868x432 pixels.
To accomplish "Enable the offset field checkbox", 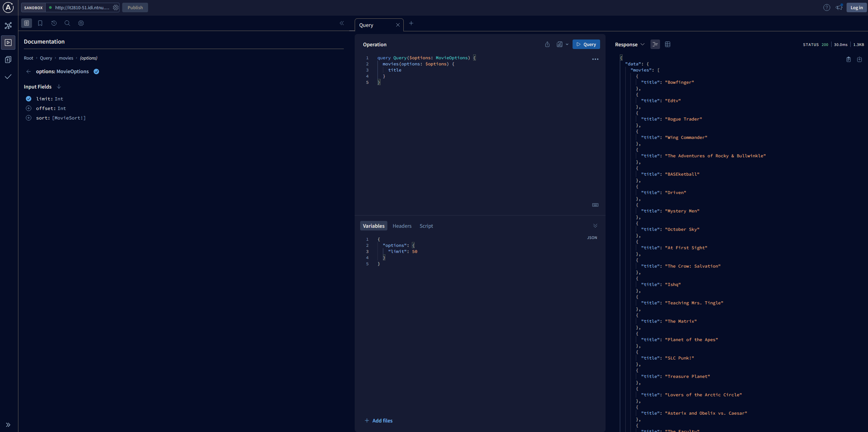I will 29,108.
